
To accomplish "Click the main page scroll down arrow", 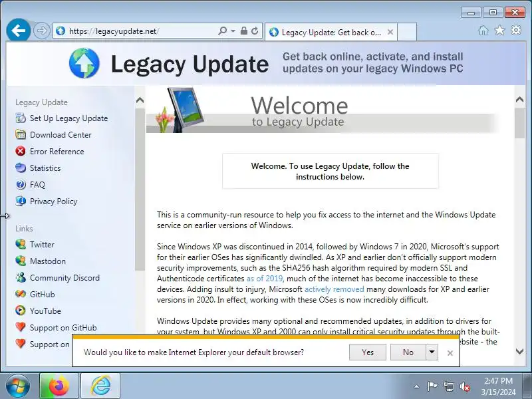I will pyautogui.click(x=519, y=352).
